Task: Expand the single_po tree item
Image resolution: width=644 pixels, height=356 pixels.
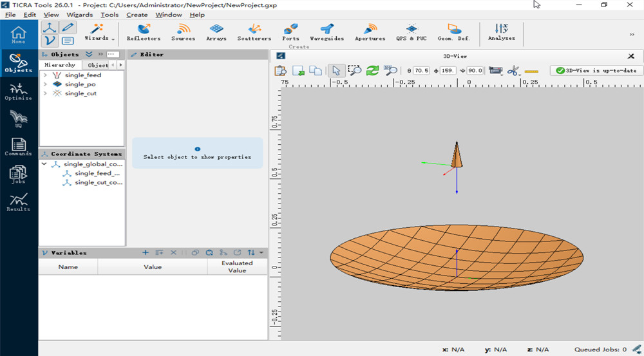Action: (45, 84)
